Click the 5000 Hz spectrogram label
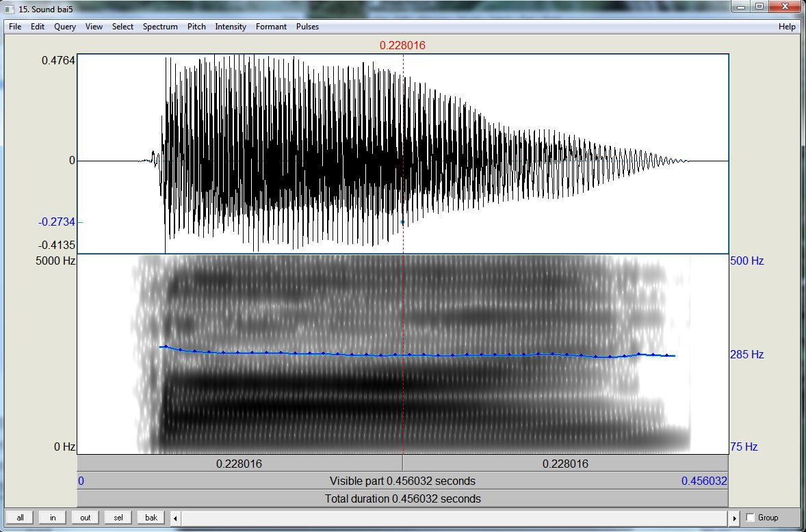Screen dimensions: 806x532 pos(55,261)
